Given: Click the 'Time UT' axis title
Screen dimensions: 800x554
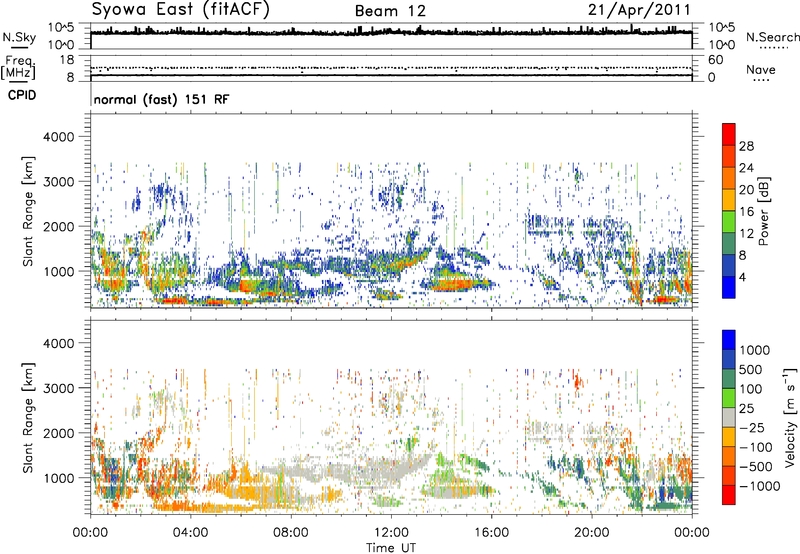Looking at the screenshot, I should click(x=391, y=548).
